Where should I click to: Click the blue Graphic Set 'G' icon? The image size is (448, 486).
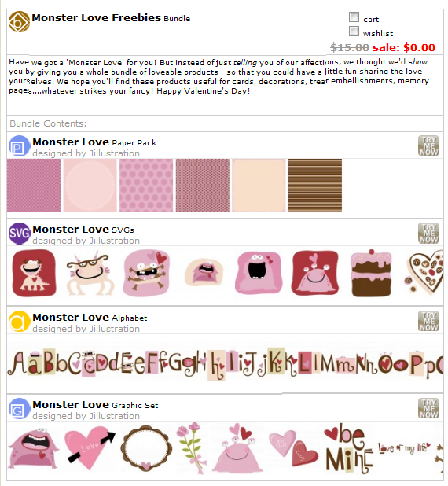pyautogui.click(x=19, y=408)
